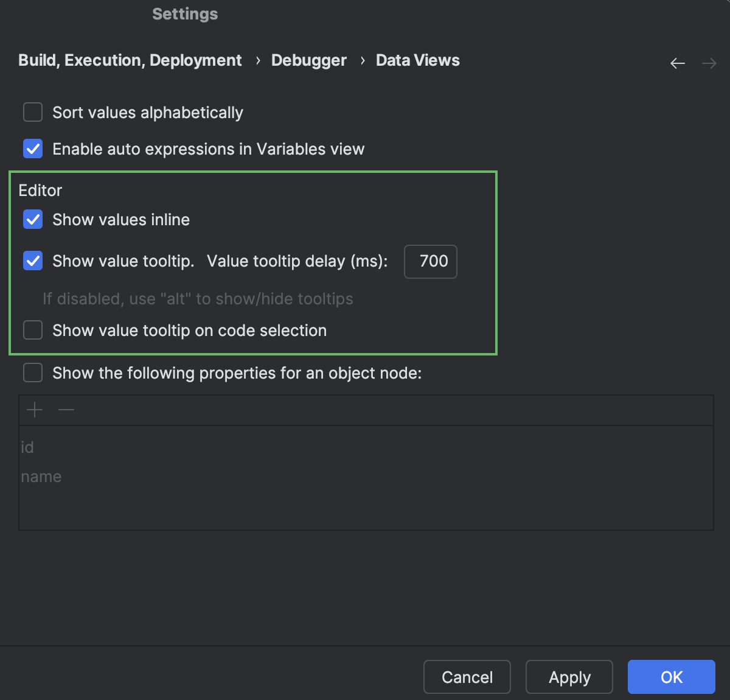
Task: Open Build, Execution, Deployment breadcrumb
Action: [130, 60]
